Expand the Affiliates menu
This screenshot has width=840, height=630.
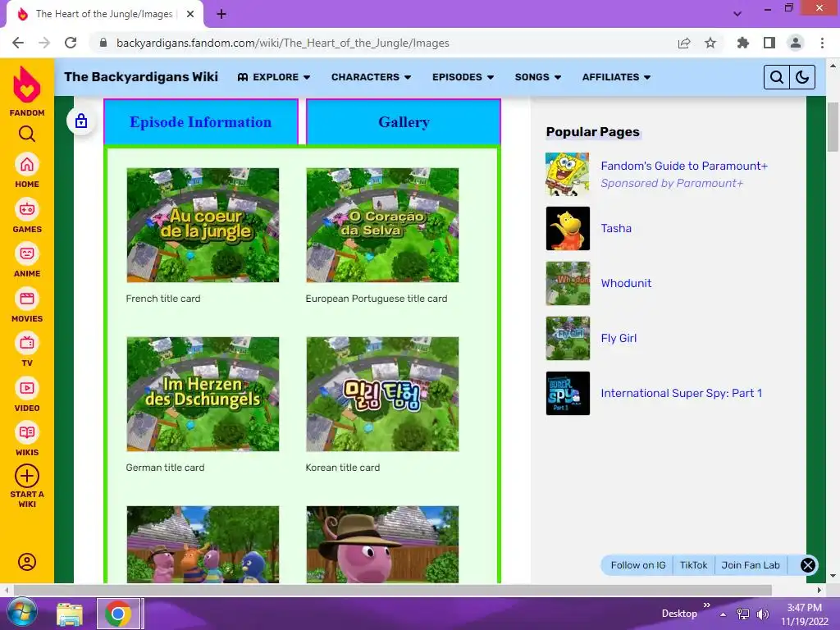(616, 77)
